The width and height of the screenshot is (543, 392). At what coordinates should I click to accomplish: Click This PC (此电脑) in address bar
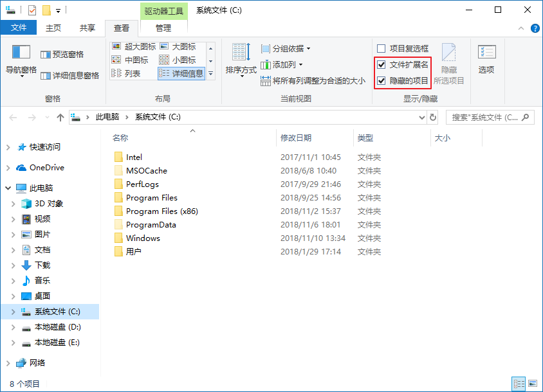[x=107, y=117]
